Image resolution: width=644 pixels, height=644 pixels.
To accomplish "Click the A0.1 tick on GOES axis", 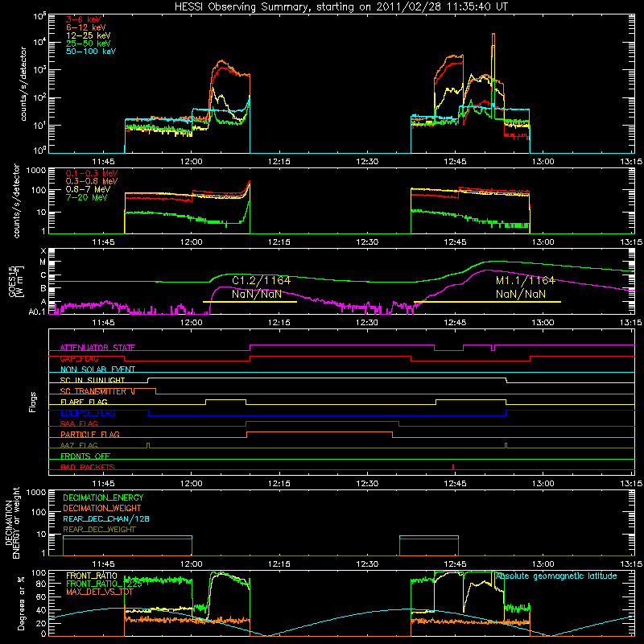I will (37, 312).
